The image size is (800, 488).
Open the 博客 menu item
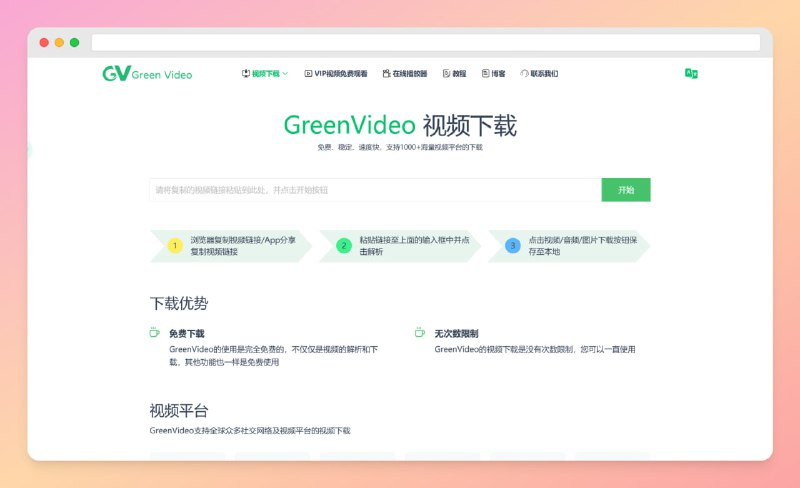pos(493,74)
